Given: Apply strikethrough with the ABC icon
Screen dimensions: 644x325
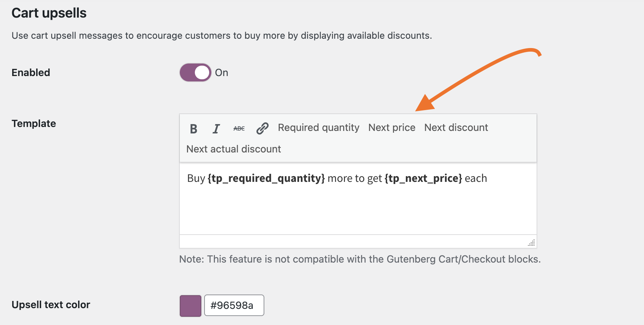Looking at the screenshot, I should [239, 128].
